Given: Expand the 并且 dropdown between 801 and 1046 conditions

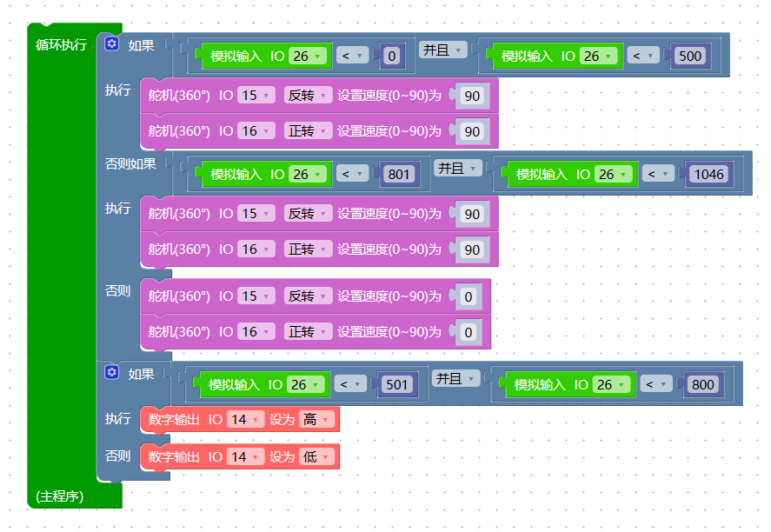Looking at the screenshot, I should 457,168.
